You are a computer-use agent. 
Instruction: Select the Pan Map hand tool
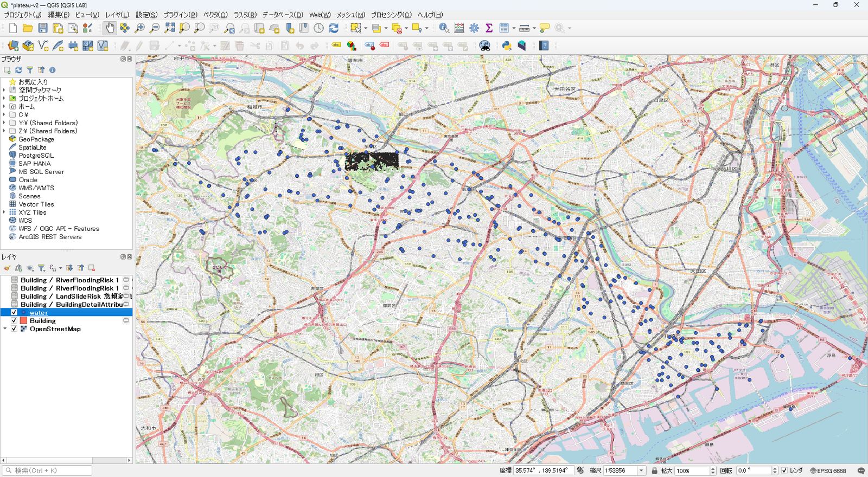pyautogui.click(x=110, y=28)
